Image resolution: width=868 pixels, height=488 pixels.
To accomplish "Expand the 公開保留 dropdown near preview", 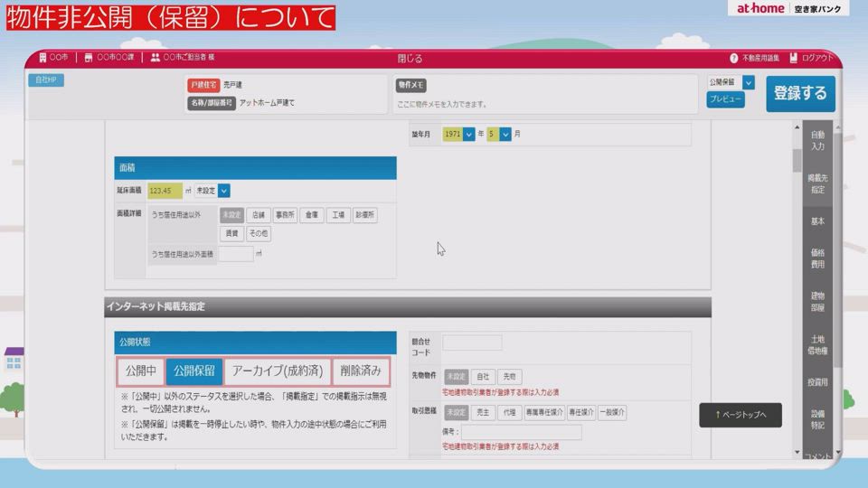I will point(748,82).
